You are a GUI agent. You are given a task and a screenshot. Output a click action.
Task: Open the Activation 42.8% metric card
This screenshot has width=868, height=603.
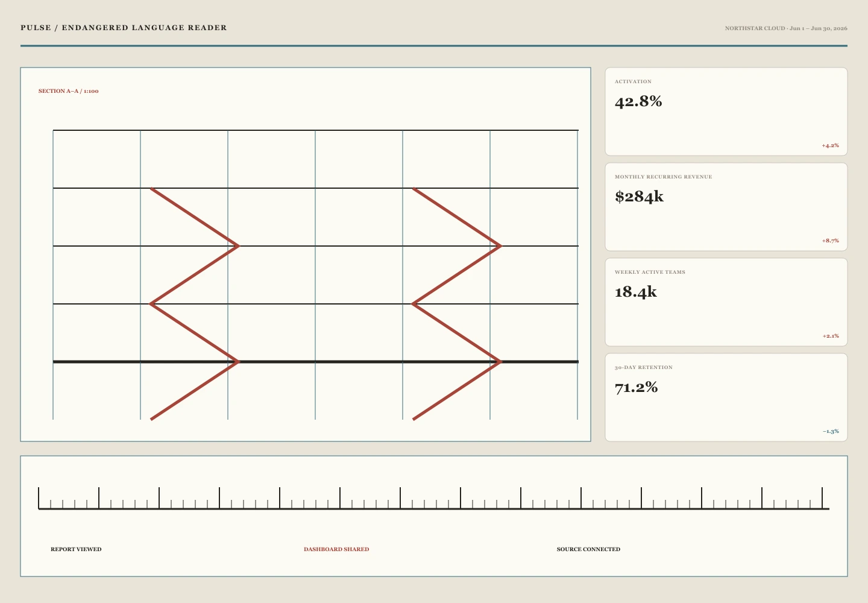(x=726, y=112)
